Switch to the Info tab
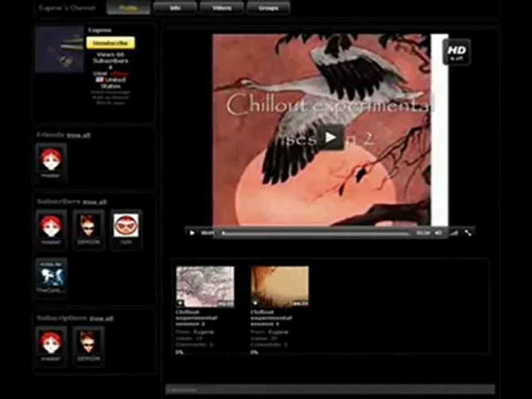This screenshot has width=532, height=399. coord(175,8)
